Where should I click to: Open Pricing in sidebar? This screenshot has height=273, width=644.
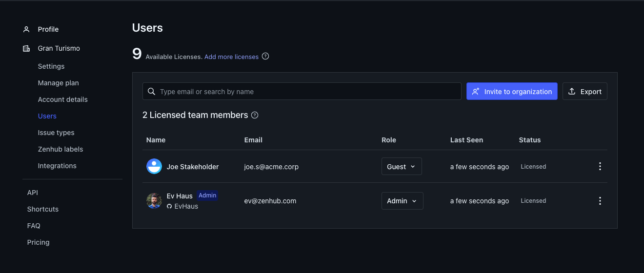point(39,242)
